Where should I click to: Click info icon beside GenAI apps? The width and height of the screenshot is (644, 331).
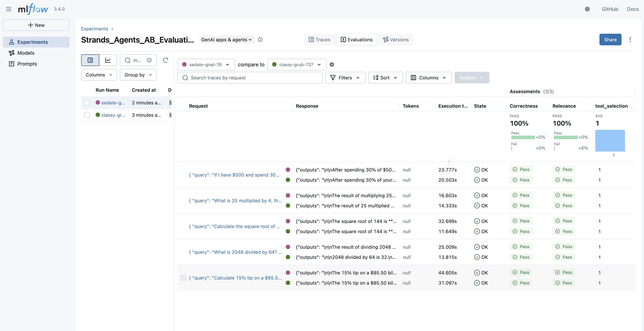point(260,40)
